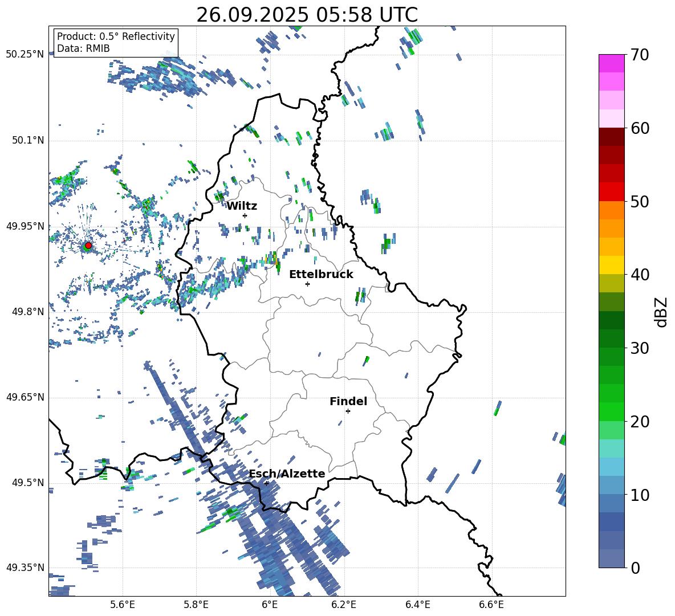Click the 50.25°N latitude label

coord(25,55)
